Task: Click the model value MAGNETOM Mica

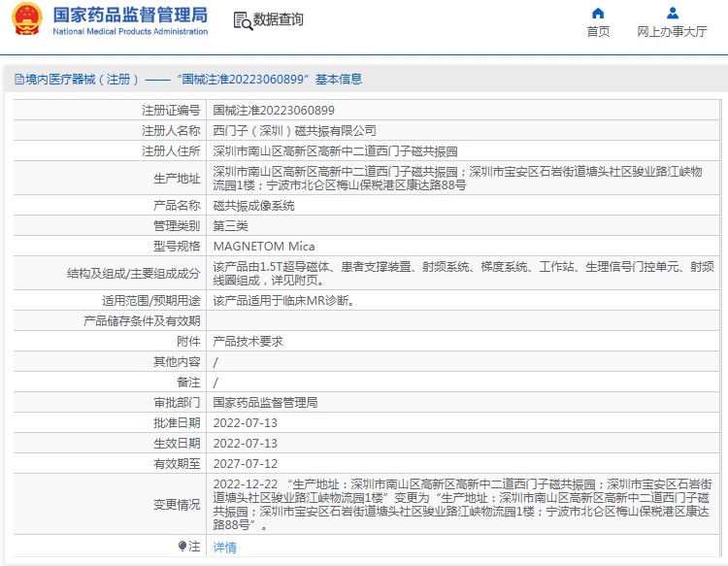Action: click(x=263, y=246)
